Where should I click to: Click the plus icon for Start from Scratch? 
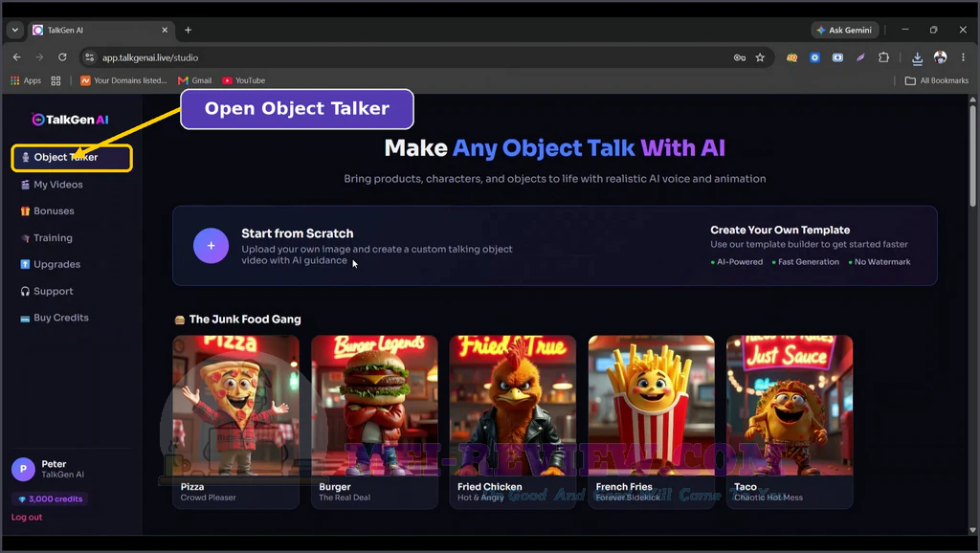211,246
